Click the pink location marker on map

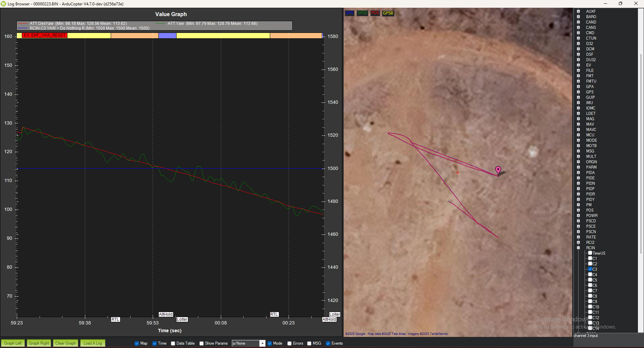[x=498, y=170]
